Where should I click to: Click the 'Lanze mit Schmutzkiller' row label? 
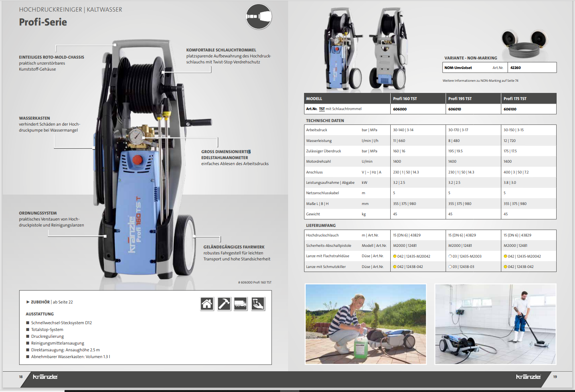[326, 267]
